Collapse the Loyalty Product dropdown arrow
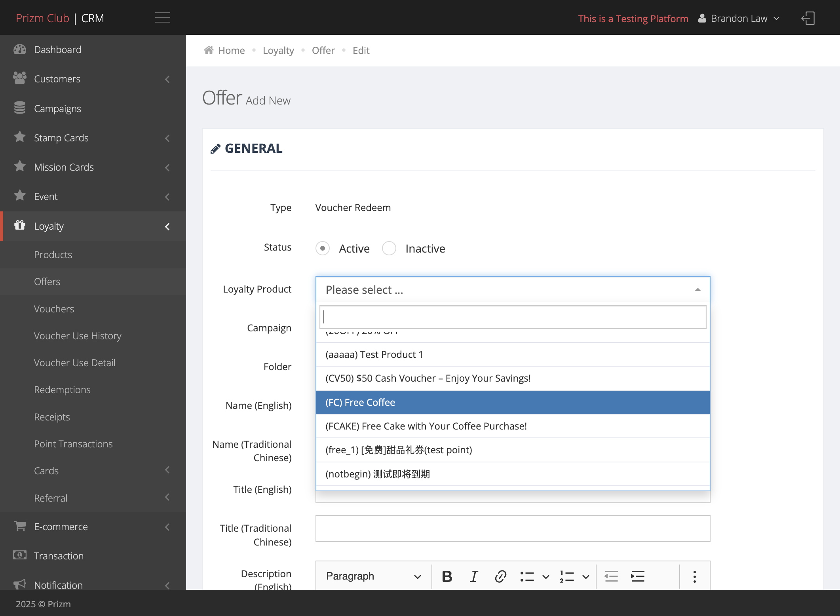 click(698, 290)
